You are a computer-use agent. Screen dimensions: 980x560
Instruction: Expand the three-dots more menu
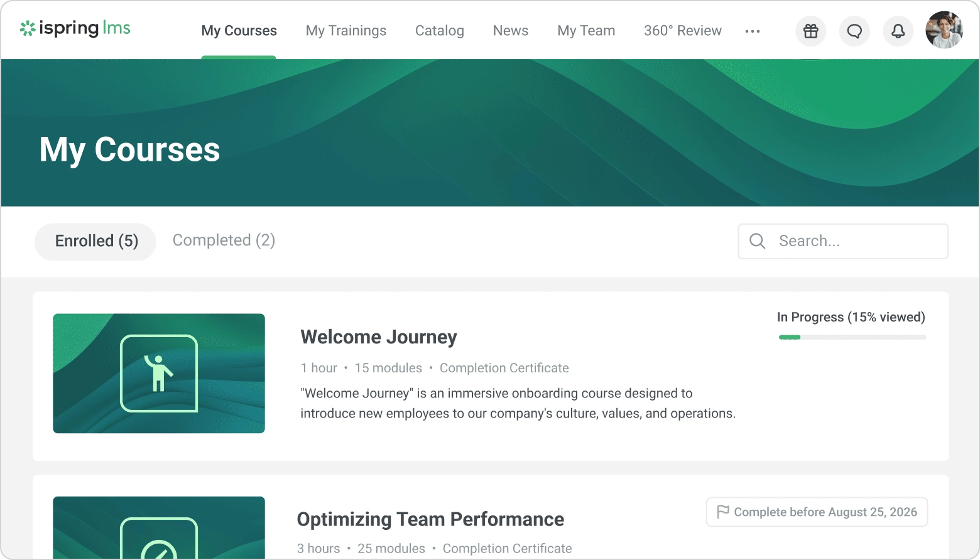click(753, 31)
